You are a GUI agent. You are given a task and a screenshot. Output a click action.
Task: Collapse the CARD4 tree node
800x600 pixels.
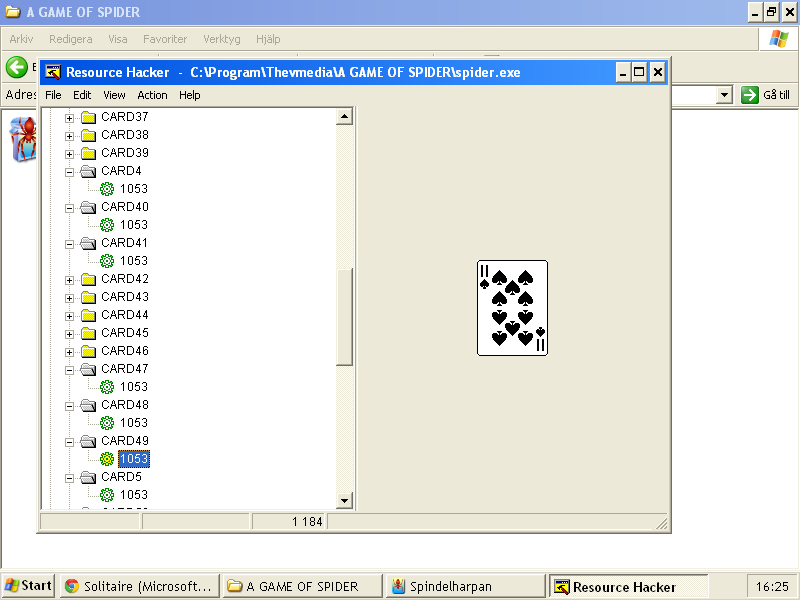click(x=69, y=172)
